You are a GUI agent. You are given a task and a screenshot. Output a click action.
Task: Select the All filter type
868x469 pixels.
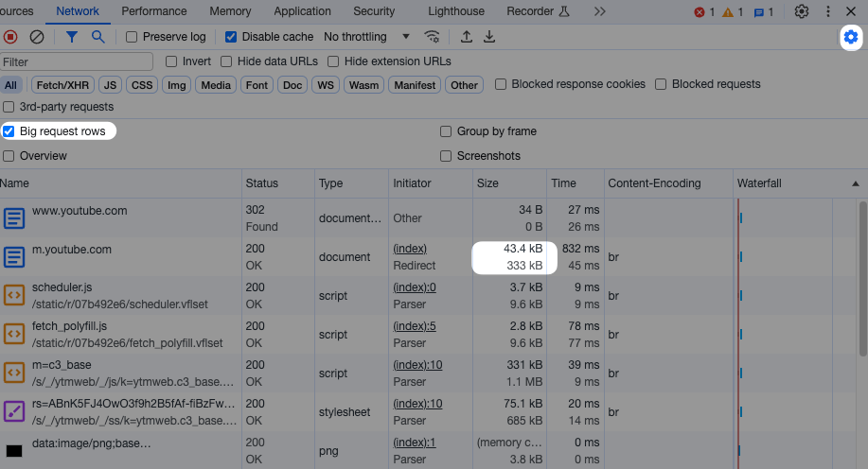point(11,85)
